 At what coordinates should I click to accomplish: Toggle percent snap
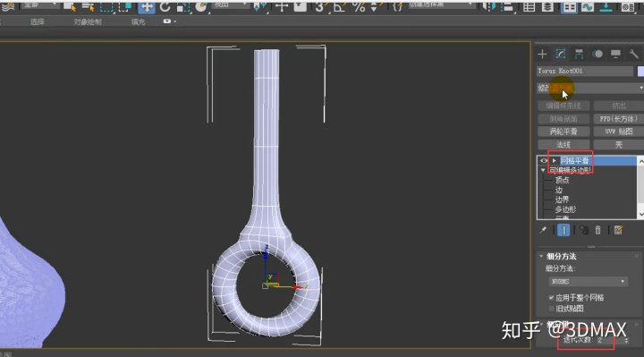coord(358,7)
